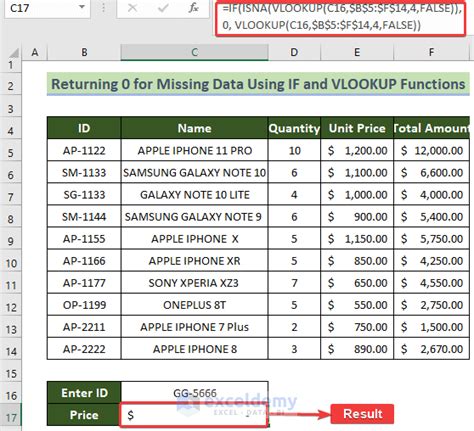
Task: Click the Unit Price header cell
Action: point(357,128)
